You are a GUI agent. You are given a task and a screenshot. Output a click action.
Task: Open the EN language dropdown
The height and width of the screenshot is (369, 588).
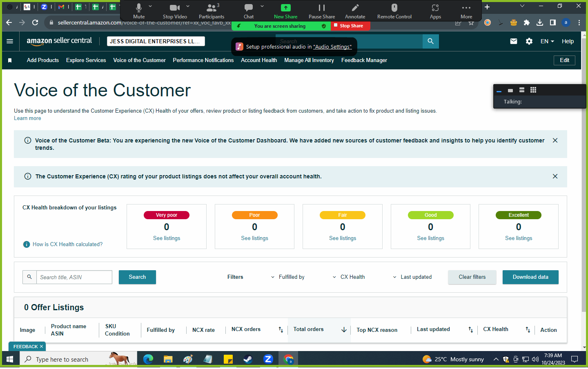(547, 41)
